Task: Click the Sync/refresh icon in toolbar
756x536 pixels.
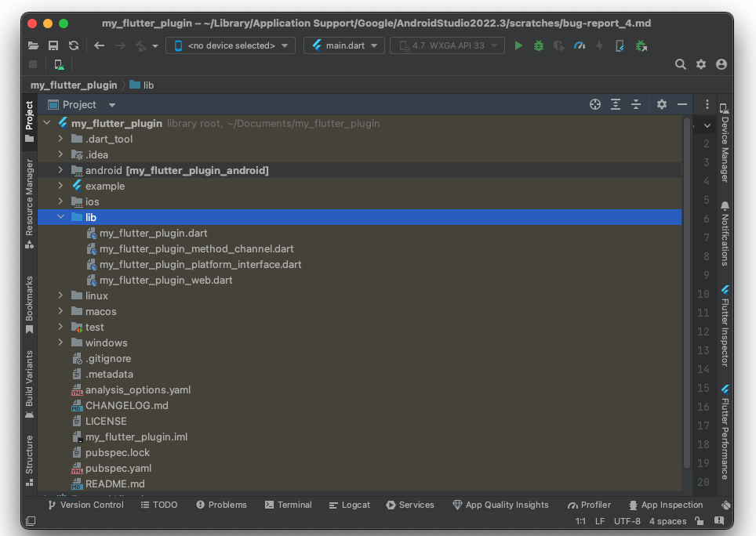Action: (74, 46)
